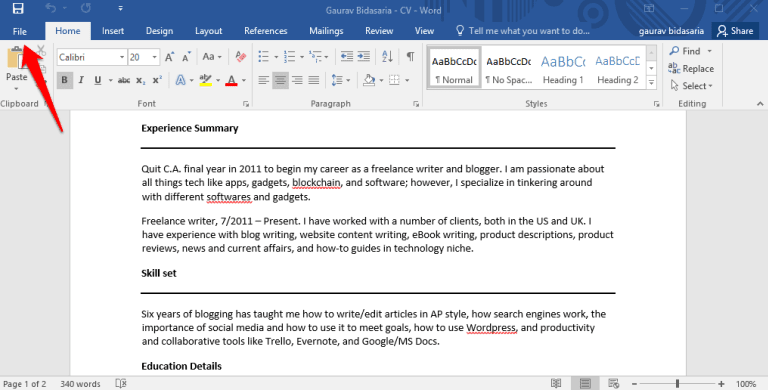Click the Replace button

click(x=691, y=69)
